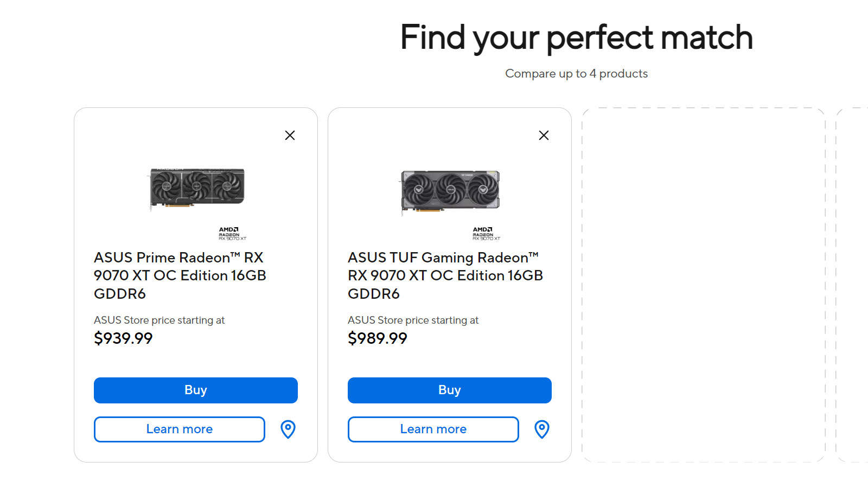Click the $989.99 price

(377, 338)
